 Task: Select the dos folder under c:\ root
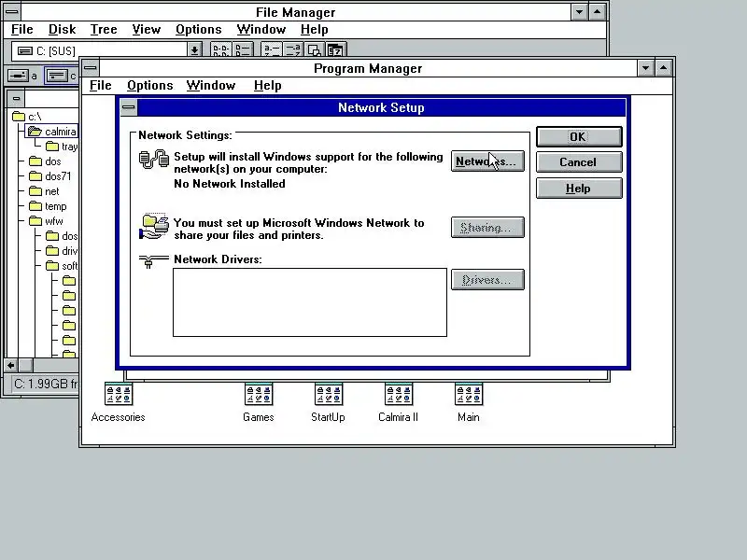(x=45, y=161)
